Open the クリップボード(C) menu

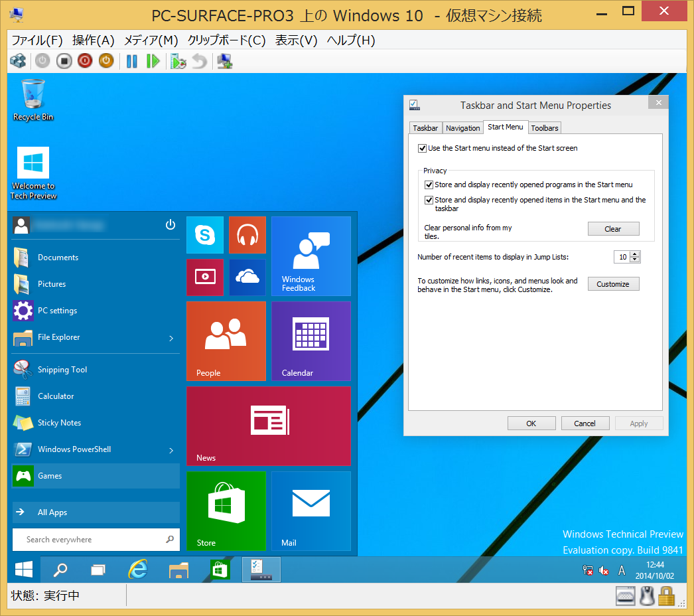(227, 40)
